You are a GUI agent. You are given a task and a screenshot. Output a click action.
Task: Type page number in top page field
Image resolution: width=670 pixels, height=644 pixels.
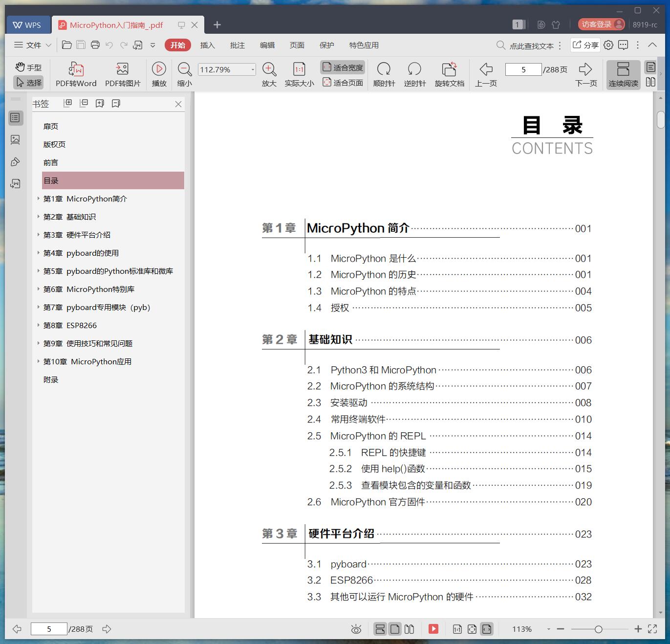[x=523, y=69]
